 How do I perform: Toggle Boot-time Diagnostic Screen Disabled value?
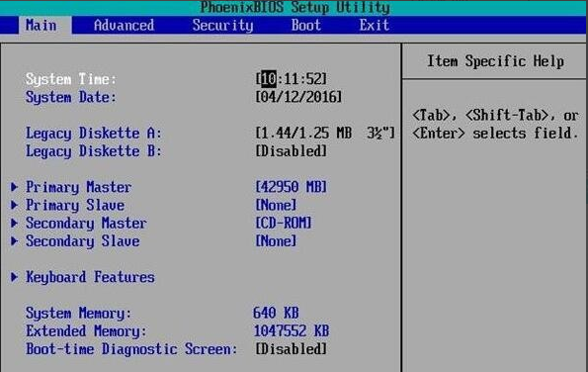coord(291,349)
